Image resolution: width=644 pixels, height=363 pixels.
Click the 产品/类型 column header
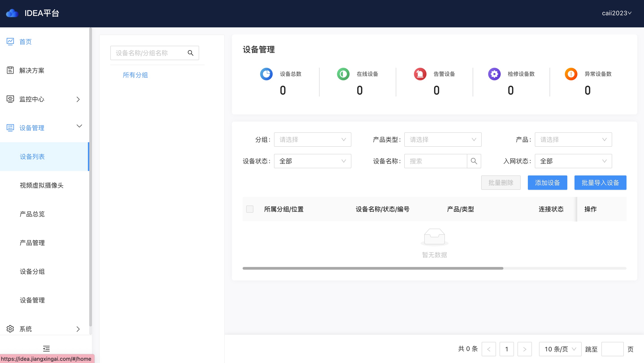[460, 209]
